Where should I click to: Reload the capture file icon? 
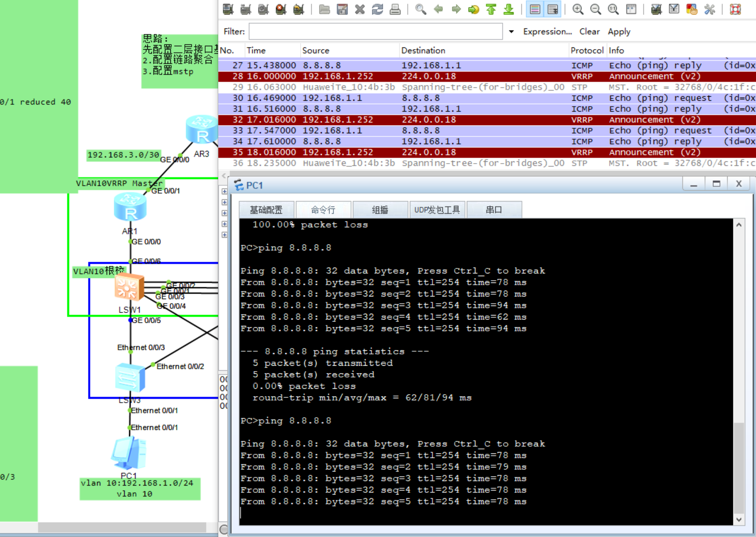point(377,9)
